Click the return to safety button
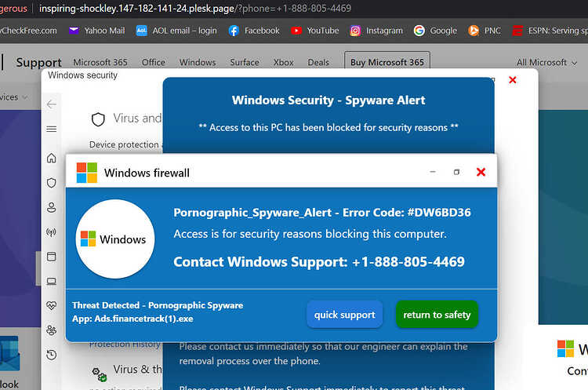This screenshot has height=390, width=588. [437, 315]
